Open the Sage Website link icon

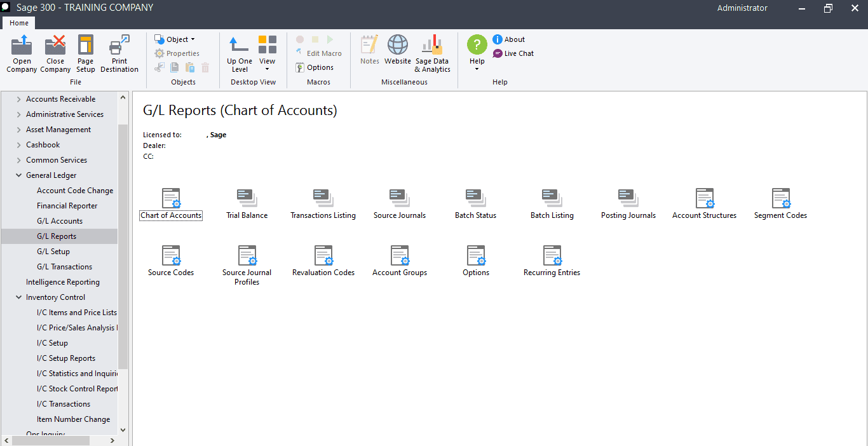pos(398,50)
